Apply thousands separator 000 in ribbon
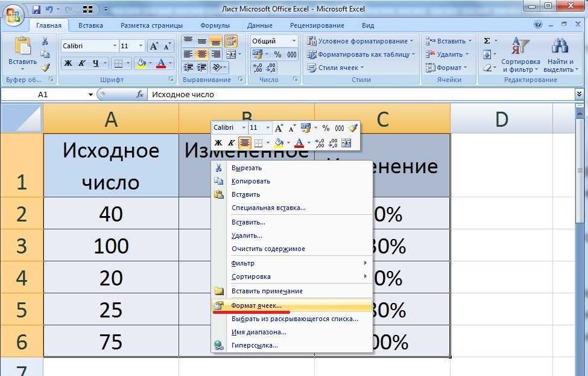The width and height of the screenshot is (588, 376). (x=292, y=54)
